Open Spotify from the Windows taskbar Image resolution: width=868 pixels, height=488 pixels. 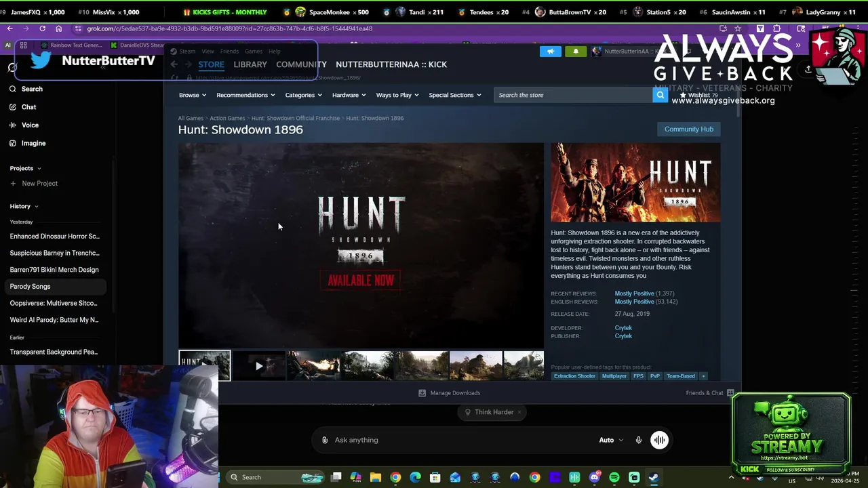[x=614, y=477]
